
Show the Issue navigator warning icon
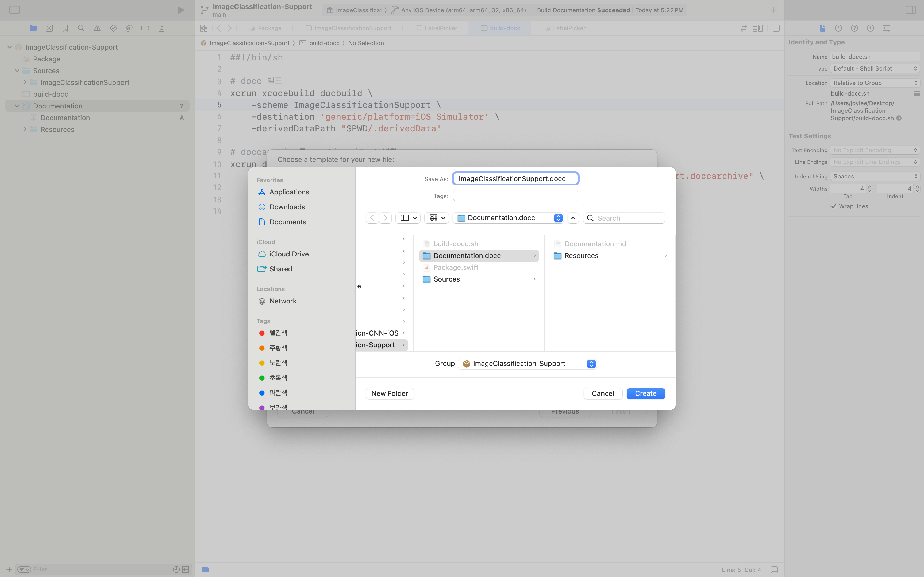point(97,28)
